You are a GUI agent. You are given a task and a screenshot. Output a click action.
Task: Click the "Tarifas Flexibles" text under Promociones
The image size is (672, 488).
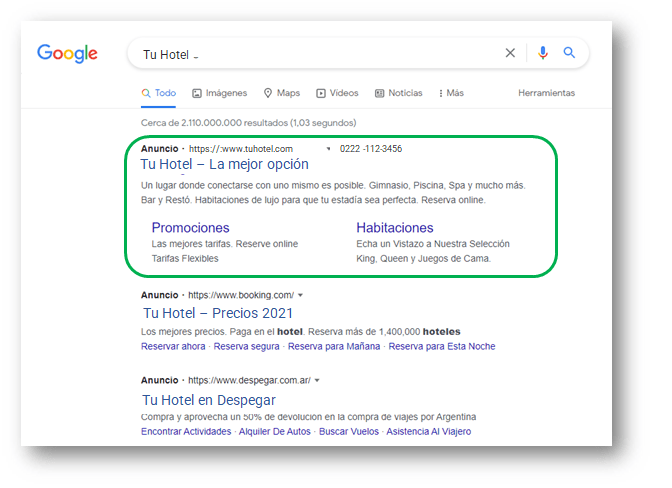point(185,258)
